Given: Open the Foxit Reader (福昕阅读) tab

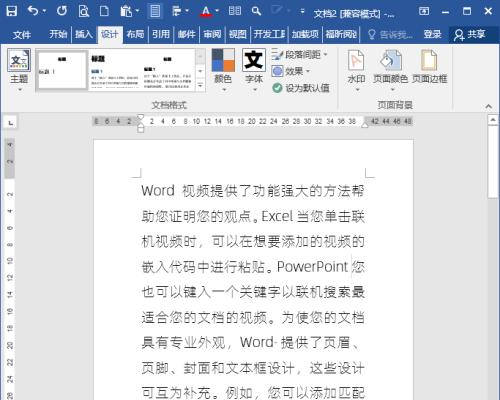Looking at the screenshot, I should click(341, 34).
